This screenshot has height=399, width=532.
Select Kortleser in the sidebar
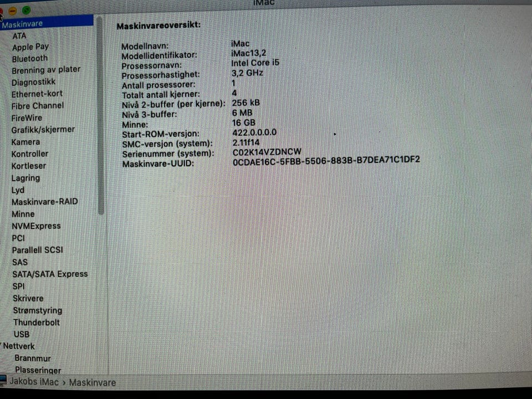coord(29,166)
